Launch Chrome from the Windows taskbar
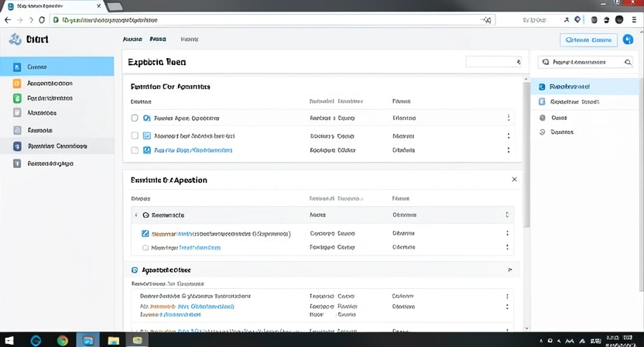Viewport: 644px width, 347px height. 62,340
